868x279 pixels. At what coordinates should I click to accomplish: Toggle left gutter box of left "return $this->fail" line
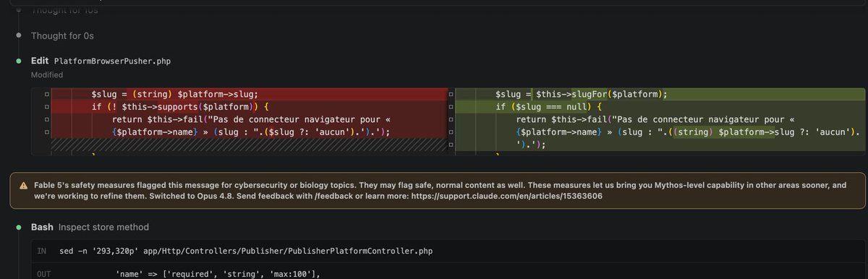coord(47,119)
